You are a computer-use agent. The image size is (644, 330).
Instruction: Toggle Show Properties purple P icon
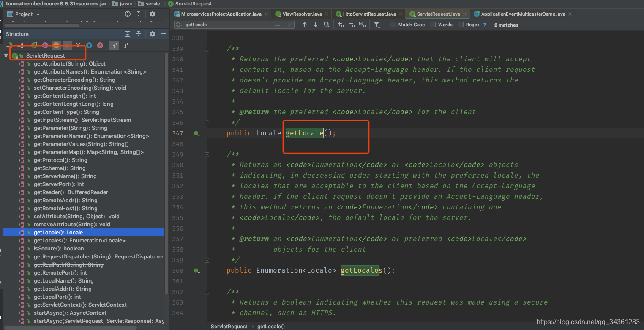45,45
